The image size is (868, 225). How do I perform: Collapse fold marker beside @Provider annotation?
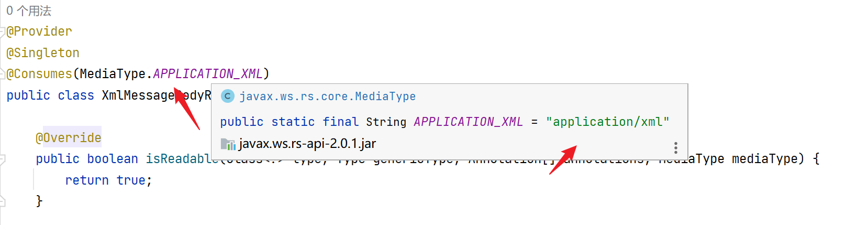(3, 32)
